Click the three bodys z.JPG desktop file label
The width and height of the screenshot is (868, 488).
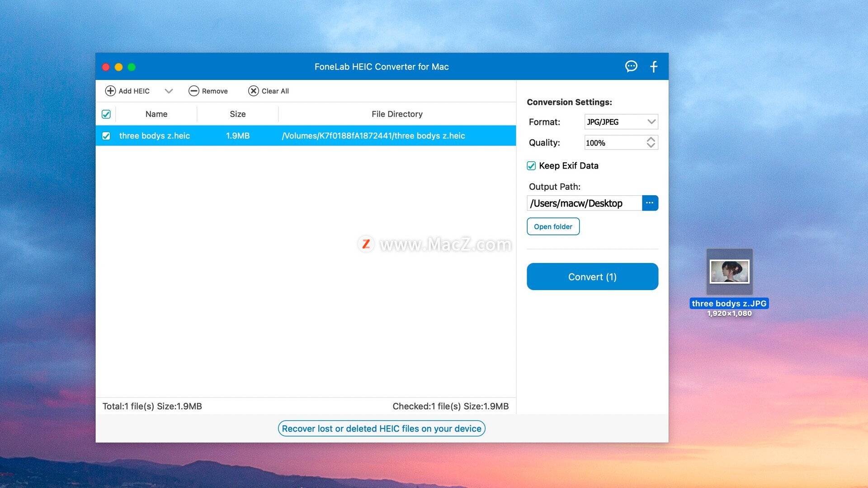pyautogui.click(x=729, y=304)
